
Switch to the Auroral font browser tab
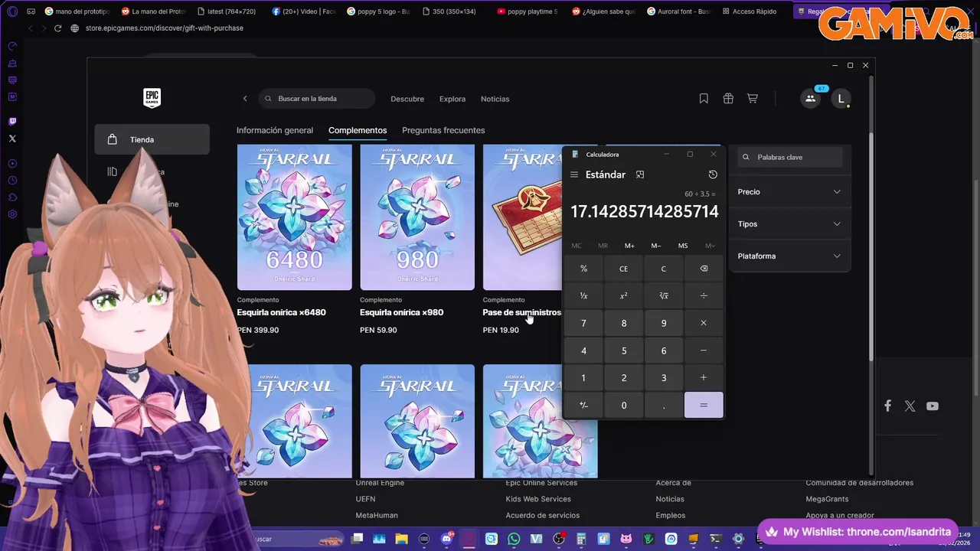(x=677, y=11)
